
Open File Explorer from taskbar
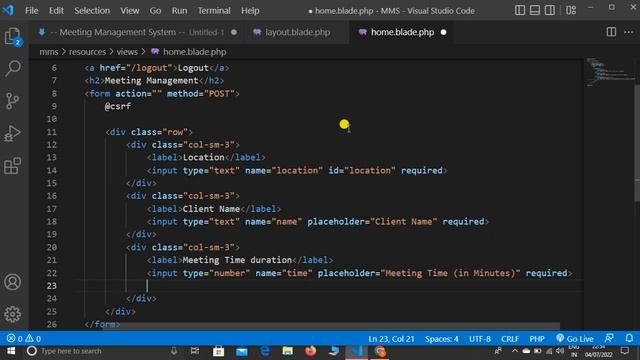point(288,351)
